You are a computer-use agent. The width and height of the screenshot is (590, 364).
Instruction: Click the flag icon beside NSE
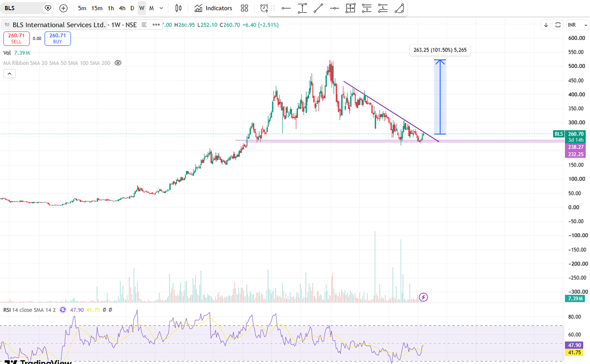click(144, 25)
